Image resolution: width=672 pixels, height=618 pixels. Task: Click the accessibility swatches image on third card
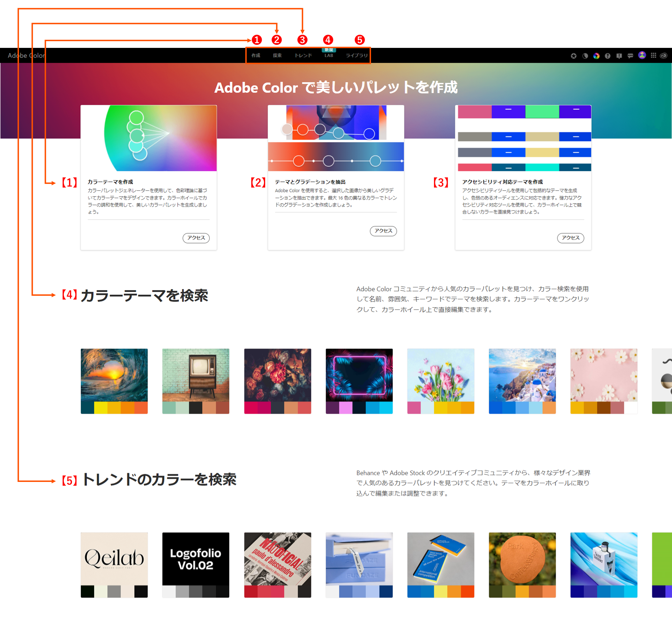click(x=523, y=138)
